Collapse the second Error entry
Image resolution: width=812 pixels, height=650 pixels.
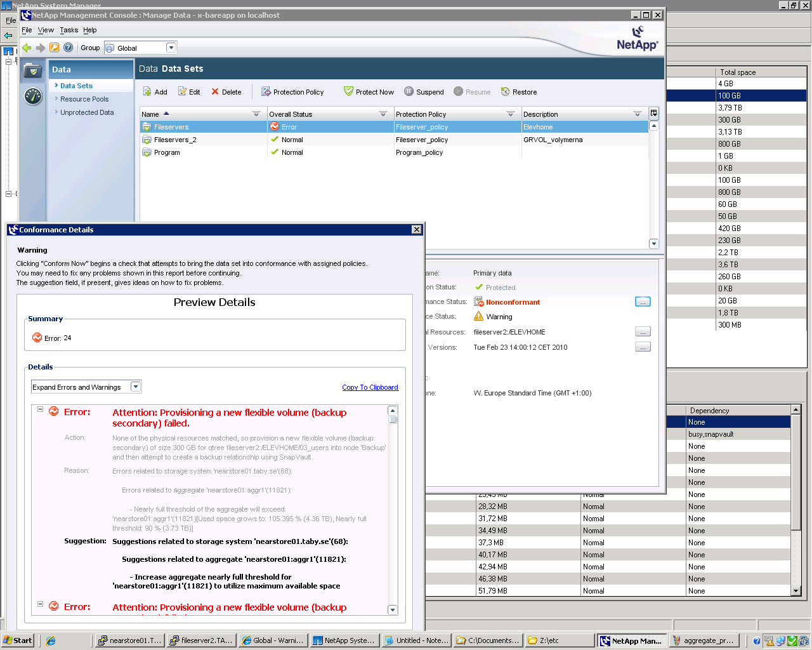40,604
